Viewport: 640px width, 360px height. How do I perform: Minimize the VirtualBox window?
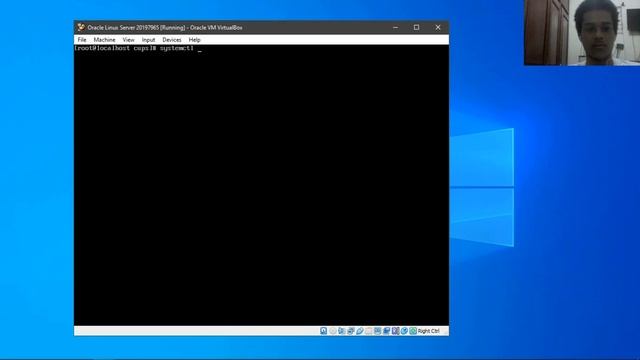click(395, 27)
